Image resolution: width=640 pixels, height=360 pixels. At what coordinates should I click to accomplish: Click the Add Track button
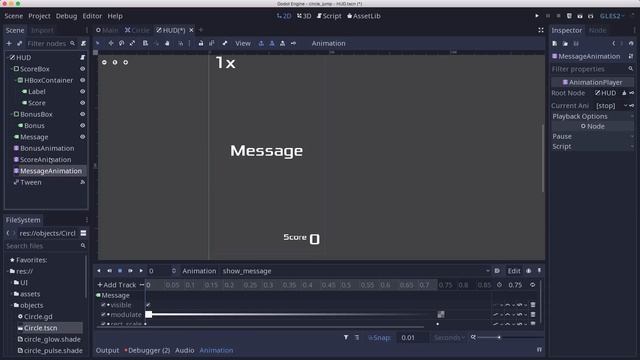(117, 285)
